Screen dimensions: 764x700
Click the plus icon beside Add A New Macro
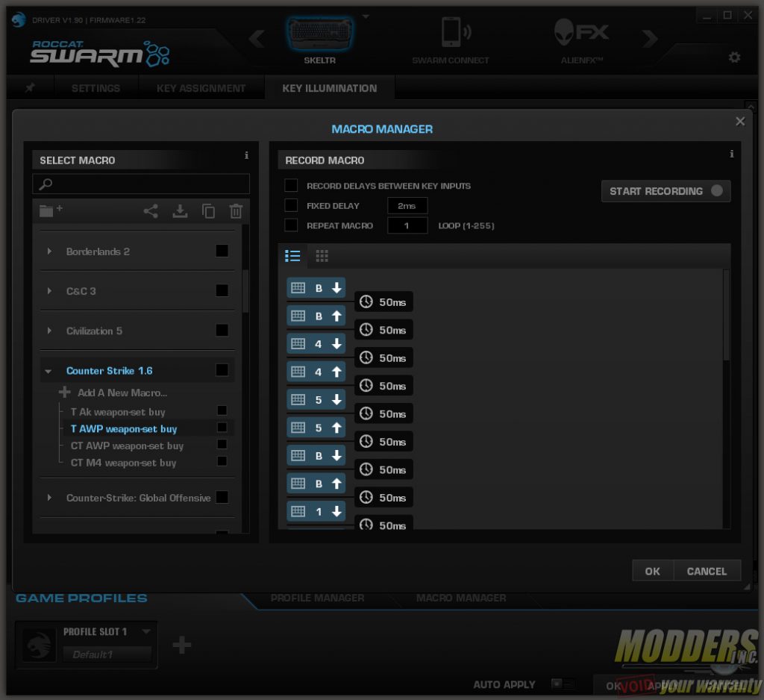click(x=64, y=392)
